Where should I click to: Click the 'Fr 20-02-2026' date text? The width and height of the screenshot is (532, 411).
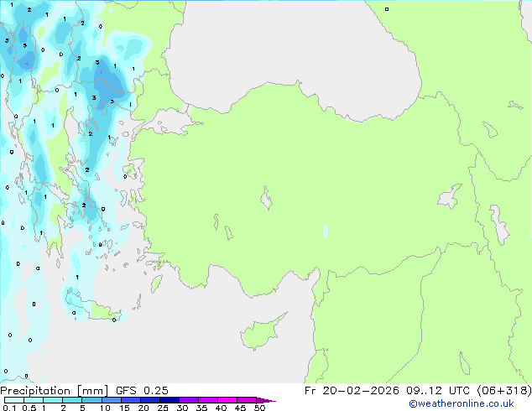[x=352, y=391]
